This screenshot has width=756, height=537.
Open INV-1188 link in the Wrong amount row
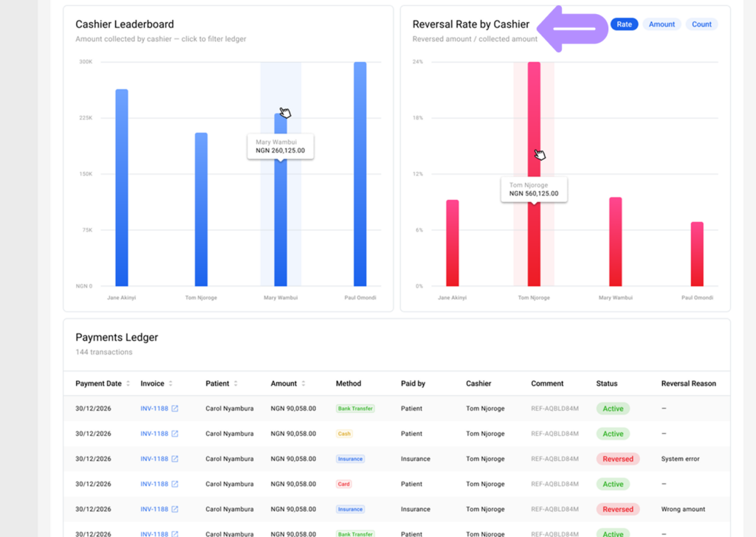coord(154,509)
